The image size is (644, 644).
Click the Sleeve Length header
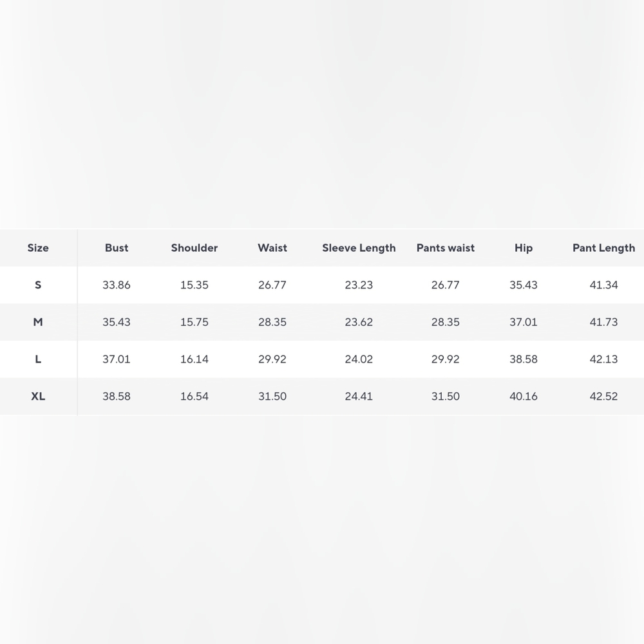click(x=359, y=248)
